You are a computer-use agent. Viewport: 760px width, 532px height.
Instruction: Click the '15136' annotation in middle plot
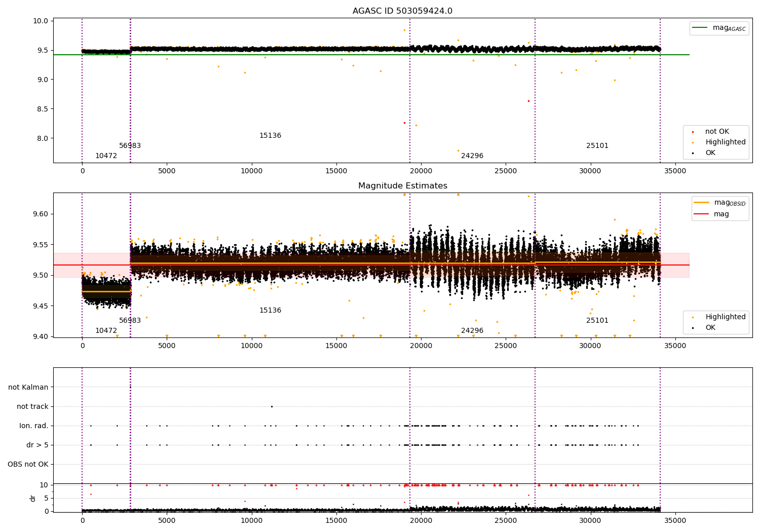[270, 311]
